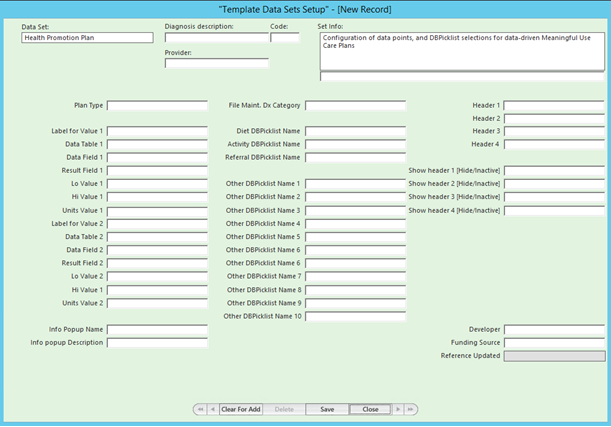
Task: Select the Other DBPicklist Name 9 field
Action: [x=355, y=303]
